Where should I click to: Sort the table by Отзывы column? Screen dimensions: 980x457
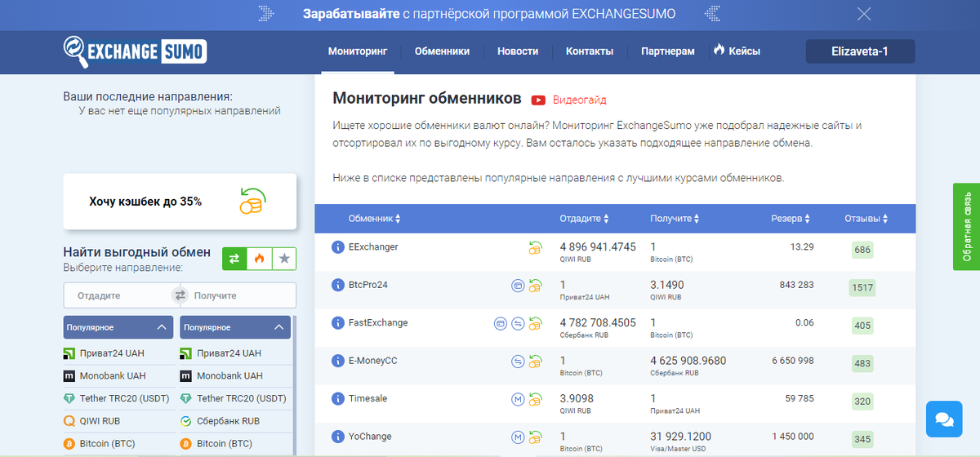[x=866, y=219]
